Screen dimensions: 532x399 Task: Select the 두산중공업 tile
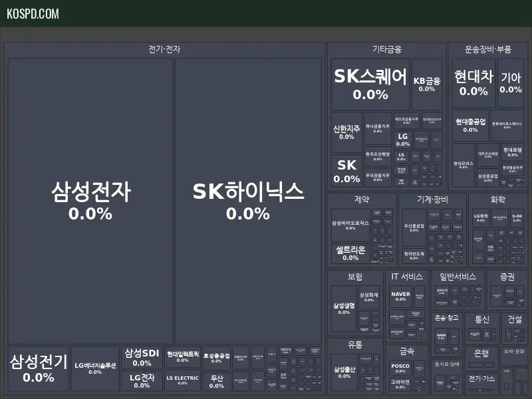414,227
